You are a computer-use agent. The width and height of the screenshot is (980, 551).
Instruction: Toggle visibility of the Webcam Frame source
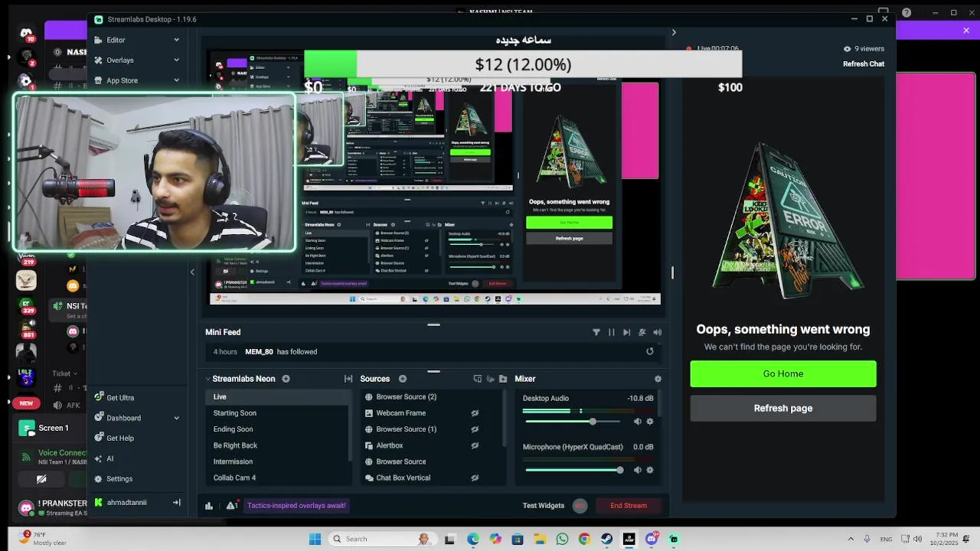pos(475,413)
